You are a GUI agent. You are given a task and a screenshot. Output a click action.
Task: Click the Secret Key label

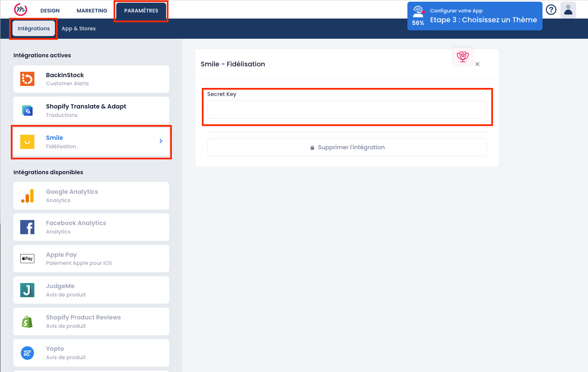tap(222, 94)
